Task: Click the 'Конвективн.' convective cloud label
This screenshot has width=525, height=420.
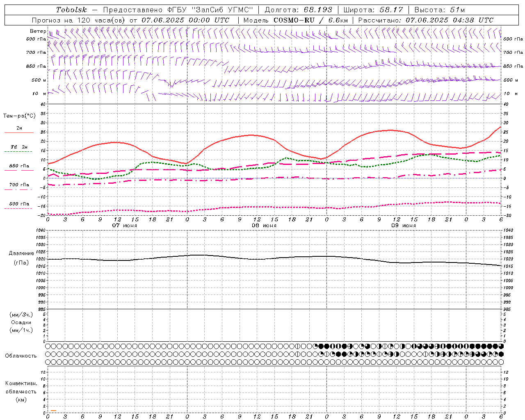Action: 21,383
